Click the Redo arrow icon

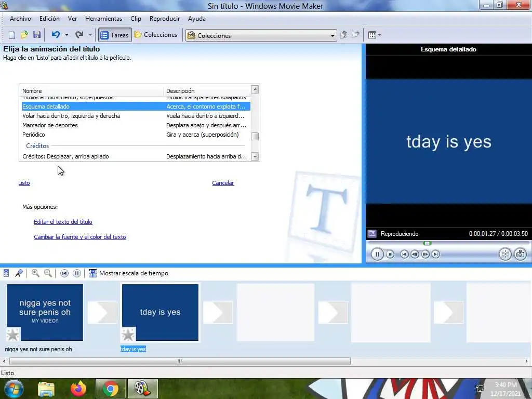(79, 35)
